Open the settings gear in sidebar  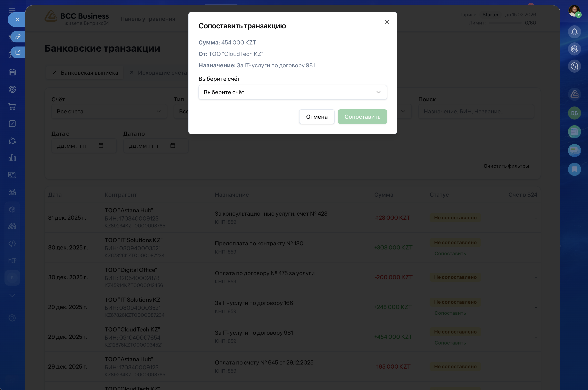click(x=12, y=318)
